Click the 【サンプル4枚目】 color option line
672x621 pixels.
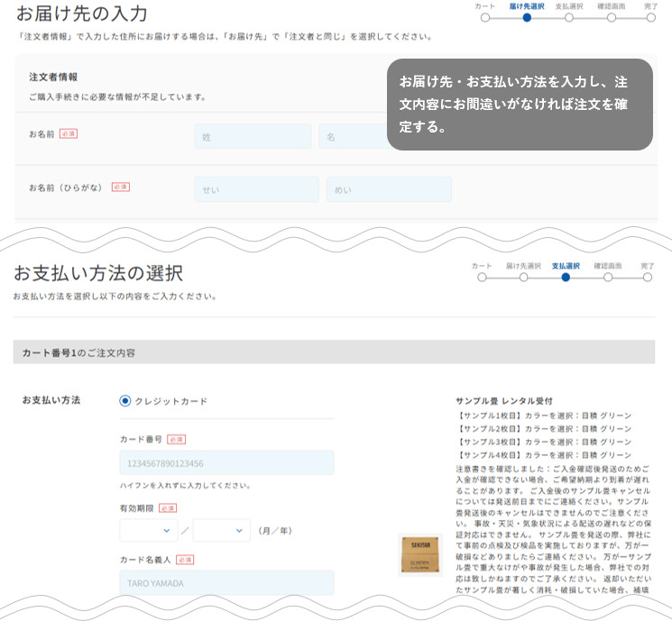coord(543,455)
